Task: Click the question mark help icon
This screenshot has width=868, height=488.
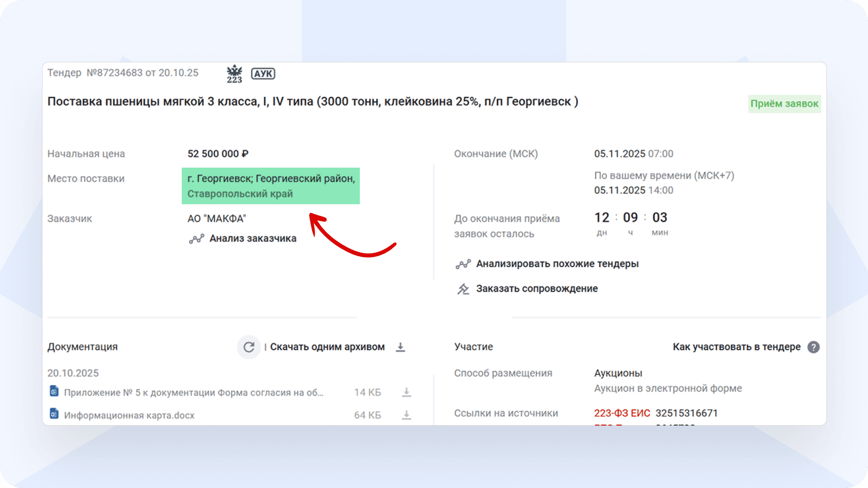Action: click(813, 347)
